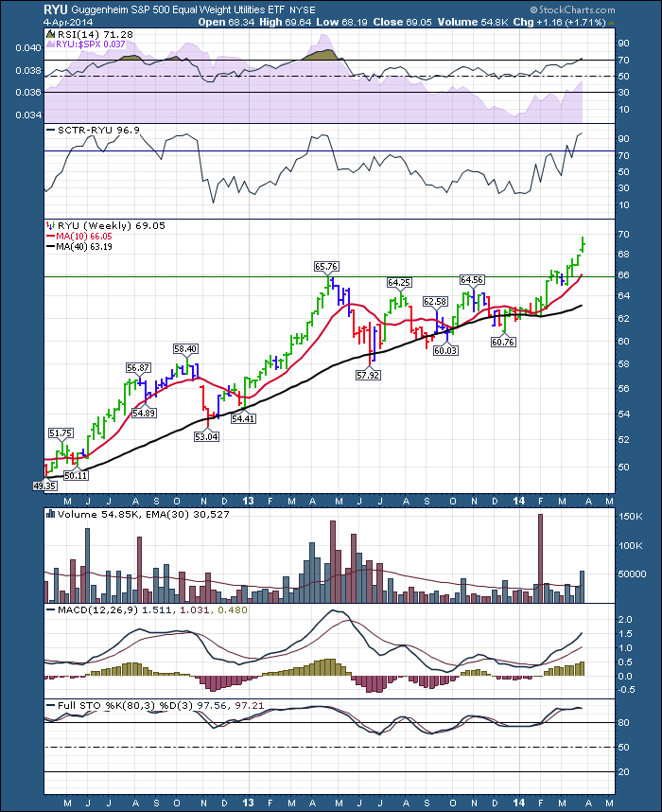The width and height of the screenshot is (662, 812).
Task: Click the 60.76 low price label
Action: [503, 343]
